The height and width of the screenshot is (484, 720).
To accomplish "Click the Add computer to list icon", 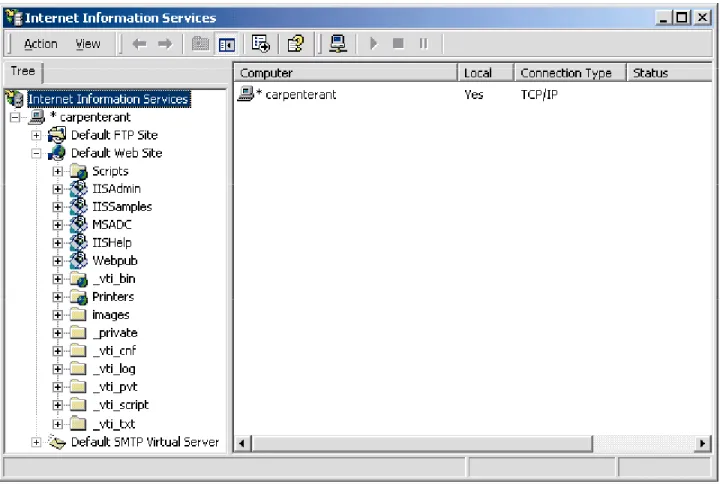I will (338, 44).
